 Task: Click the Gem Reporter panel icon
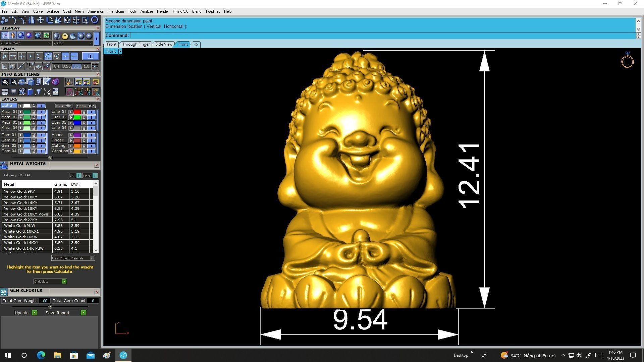[4, 292]
